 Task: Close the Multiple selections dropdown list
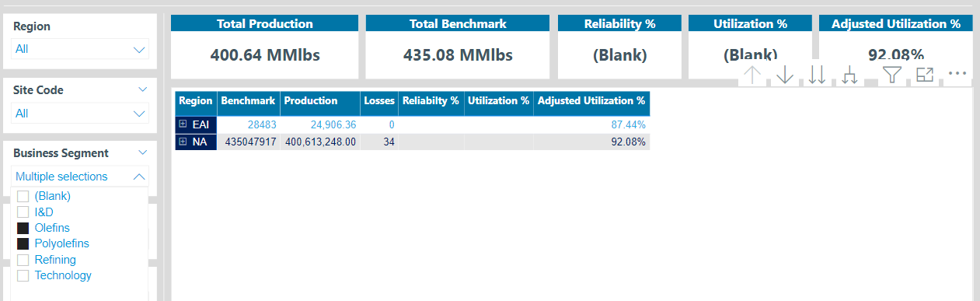coord(140,177)
